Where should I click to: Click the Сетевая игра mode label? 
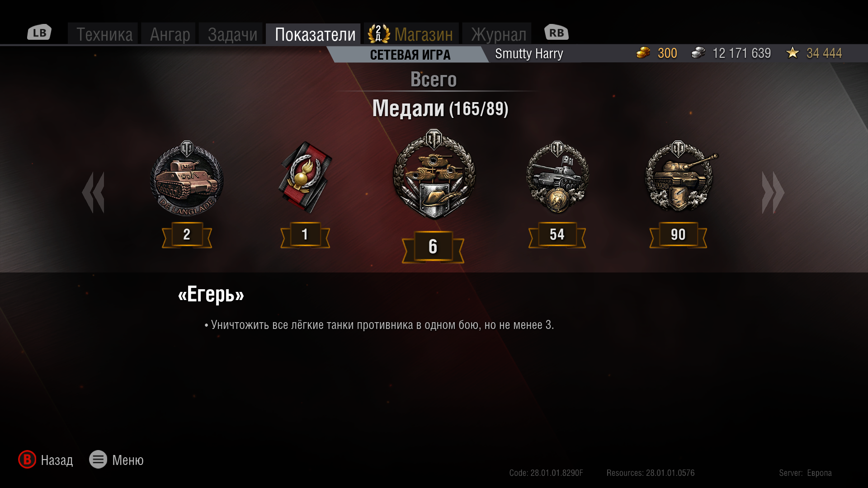tap(410, 55)
